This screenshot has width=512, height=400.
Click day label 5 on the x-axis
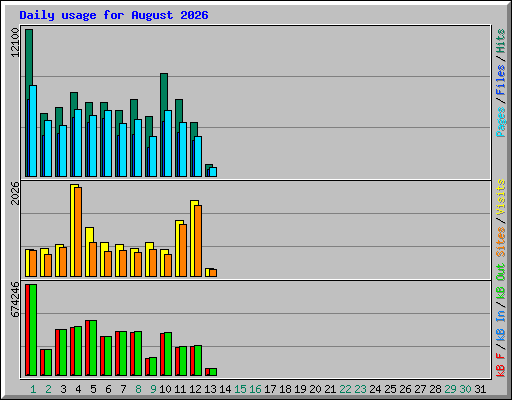[93, 389]
